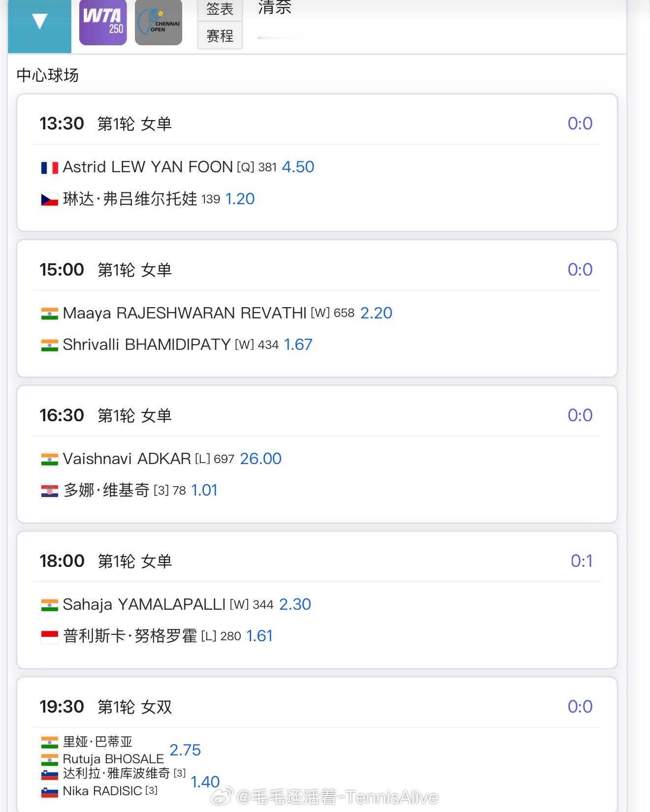Tap the 1.61 odds for 普利斯卡·努格罗霍
This screenshot has width=650, height=812.
tap(259, 636)
